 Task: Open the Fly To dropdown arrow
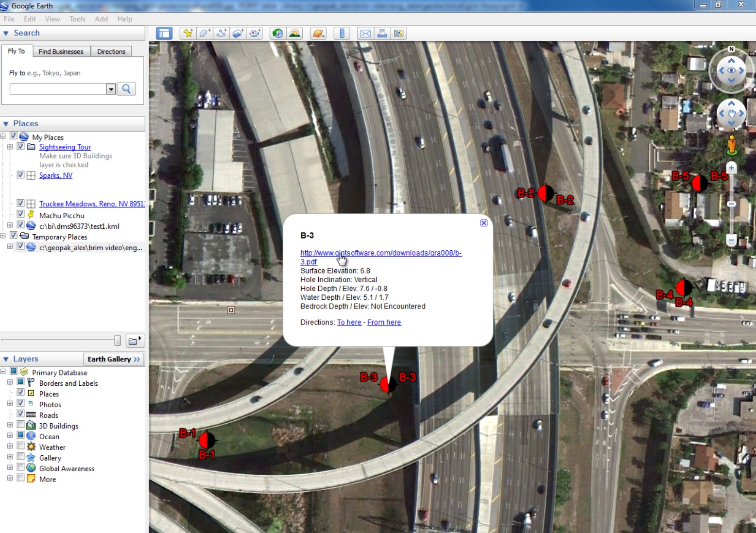tap(111, 89)
